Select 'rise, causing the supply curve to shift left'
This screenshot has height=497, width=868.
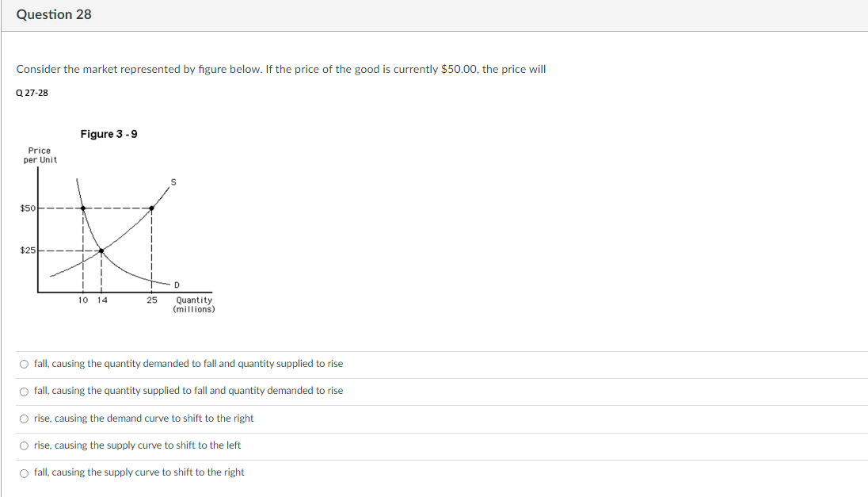click(23, 445)
